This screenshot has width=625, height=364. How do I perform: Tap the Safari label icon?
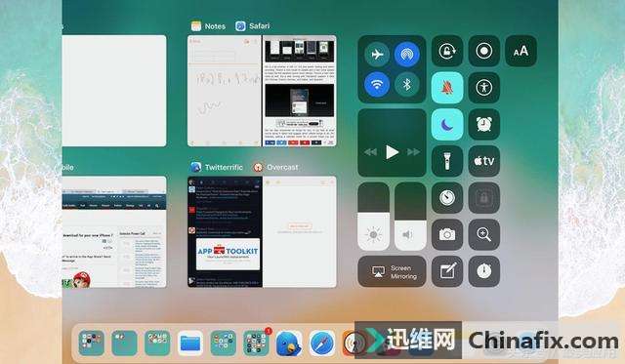click(240, 26)
